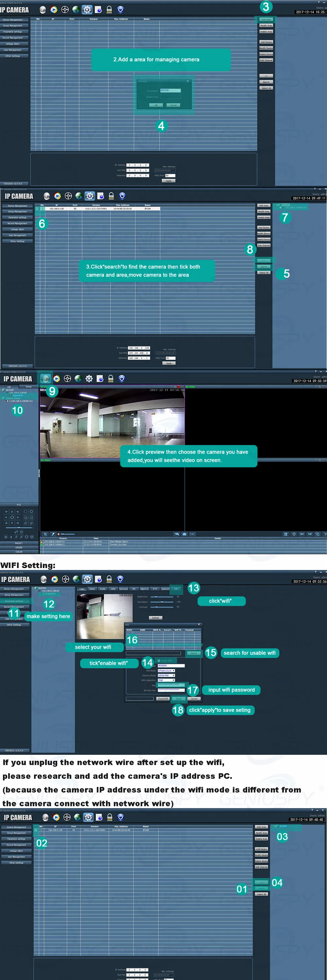This screenshot has height=980, width=327.
Task: Adjust the Brightness slider
Action: [x=162, y=596]
